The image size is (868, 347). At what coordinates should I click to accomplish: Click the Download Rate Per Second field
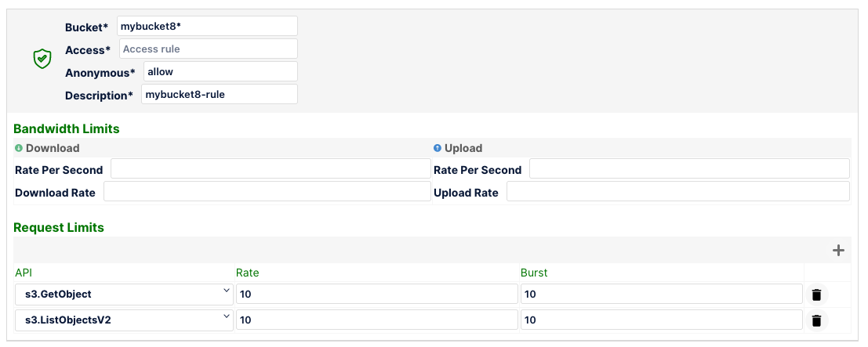tap(270, 169)
